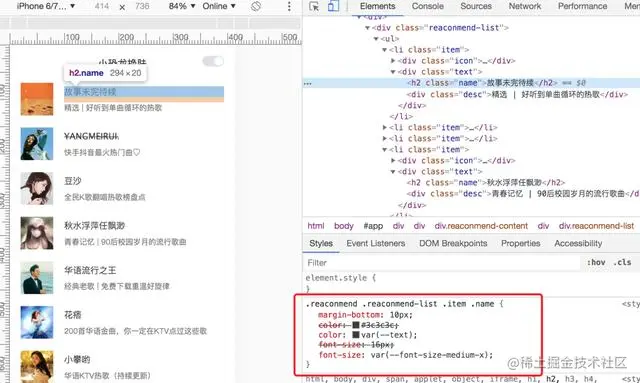Click the 华语流行之王 album thumbnail
640x383 pixels.
37,278
